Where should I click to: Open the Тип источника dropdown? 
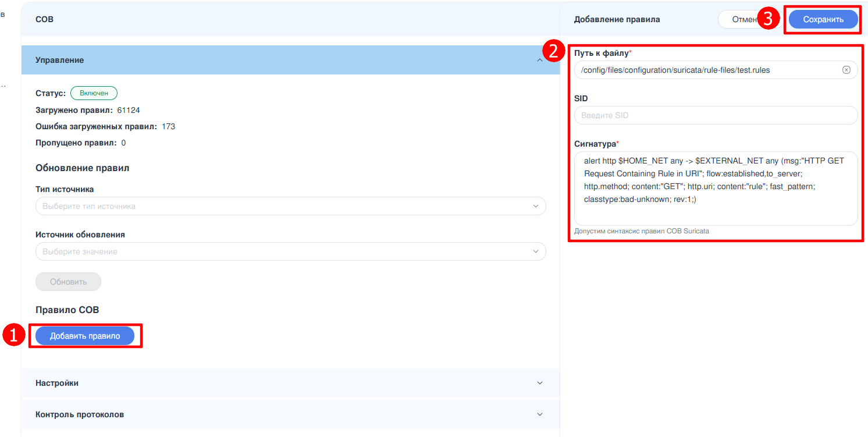[290, 206]
